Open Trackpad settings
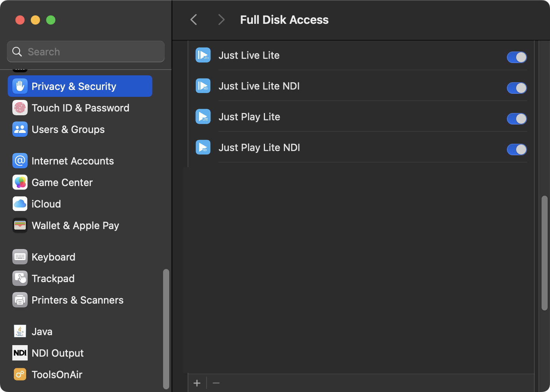Screen dimensions: 550x392 [x=80, y=278]
